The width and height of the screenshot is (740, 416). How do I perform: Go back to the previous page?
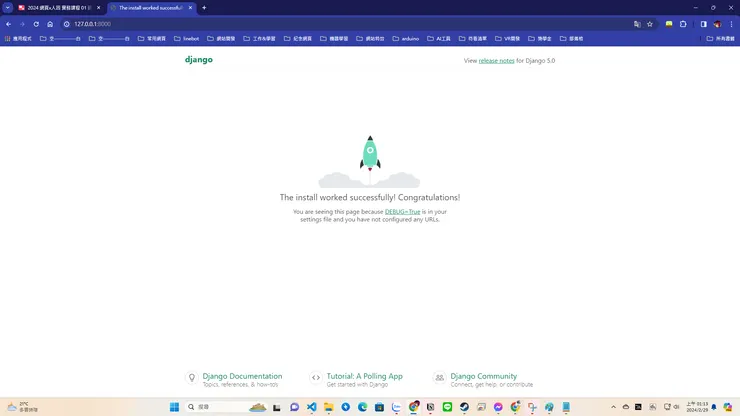[x=8, y=24]
